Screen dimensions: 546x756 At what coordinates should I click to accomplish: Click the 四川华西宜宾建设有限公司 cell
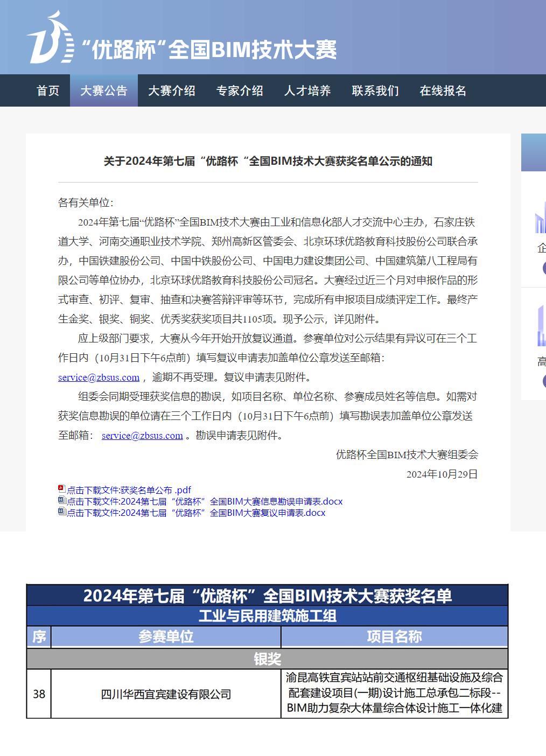click(x=166, y=694)
